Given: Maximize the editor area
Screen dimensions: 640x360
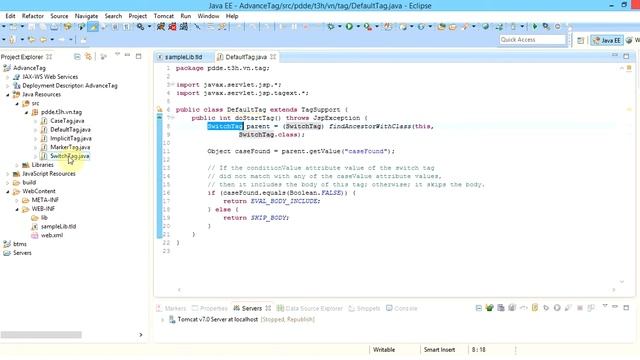Looking at the screenshot, I should pos(626,56).
